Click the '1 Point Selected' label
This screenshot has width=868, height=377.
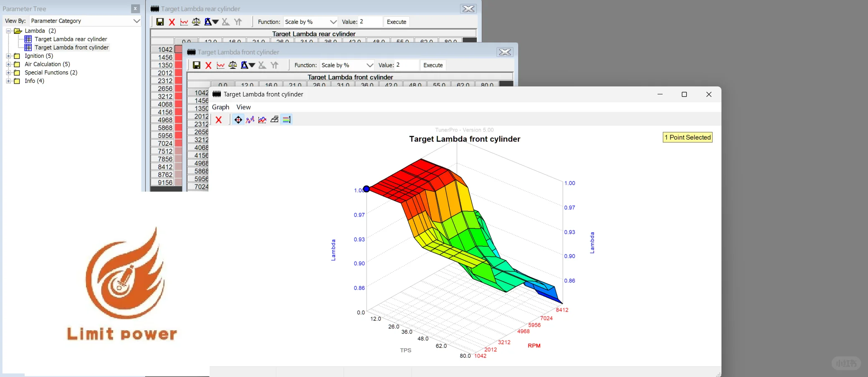pyautogui.click(x=688, y=137)
